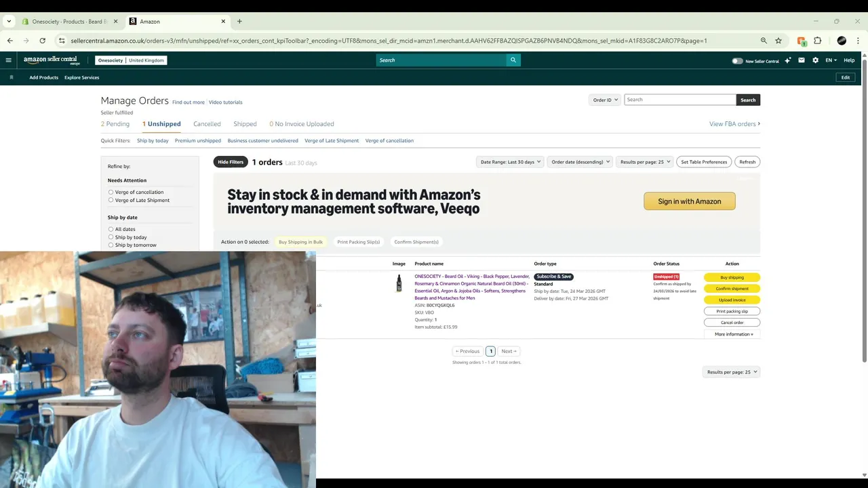Click the black Search button
The image size is (868, 488).
[x=748, y=100]
